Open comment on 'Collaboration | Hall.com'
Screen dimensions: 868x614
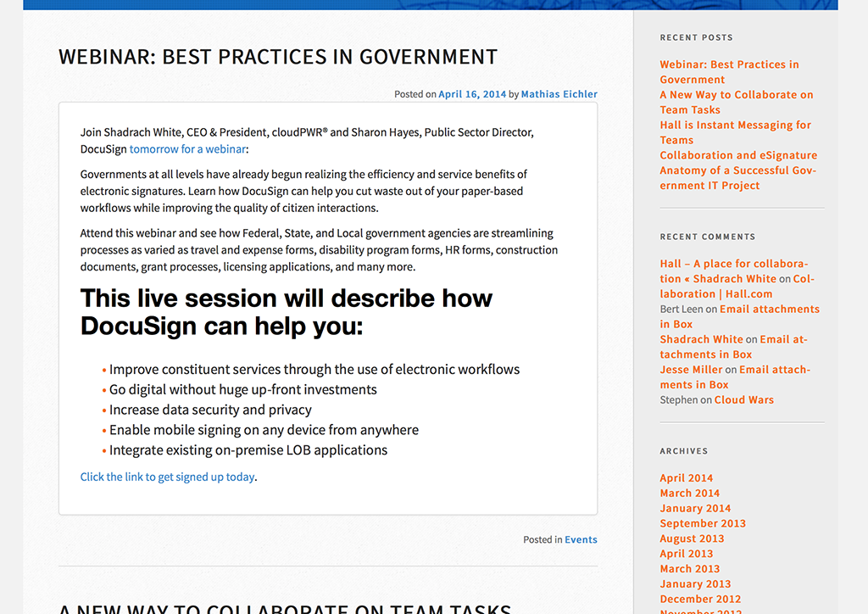[x=737, y=287]
